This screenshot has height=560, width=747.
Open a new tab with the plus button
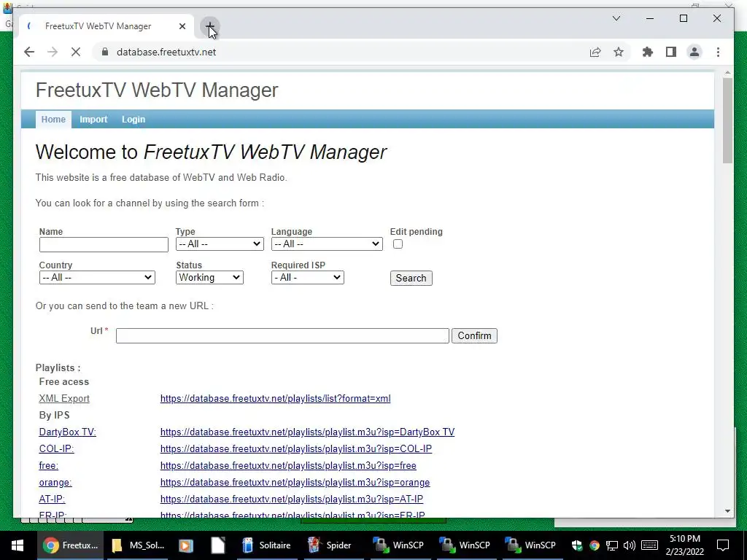coord(209,26)
